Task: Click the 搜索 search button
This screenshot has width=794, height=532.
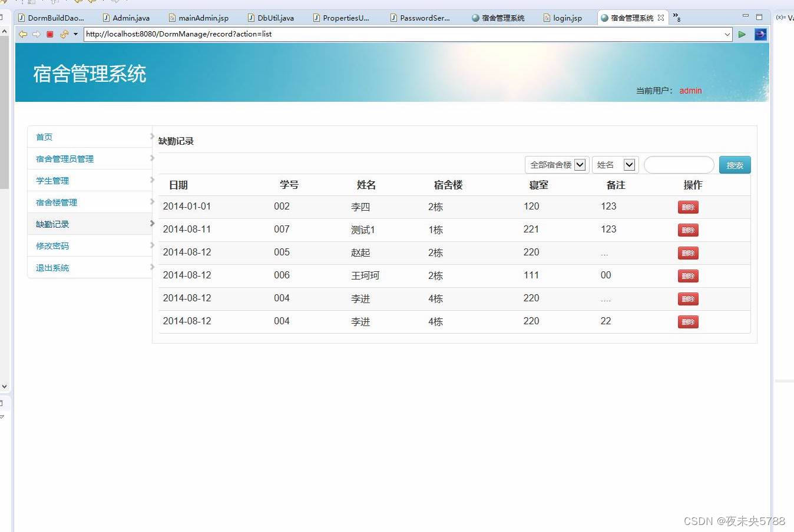Action: [x=734, y=165]
